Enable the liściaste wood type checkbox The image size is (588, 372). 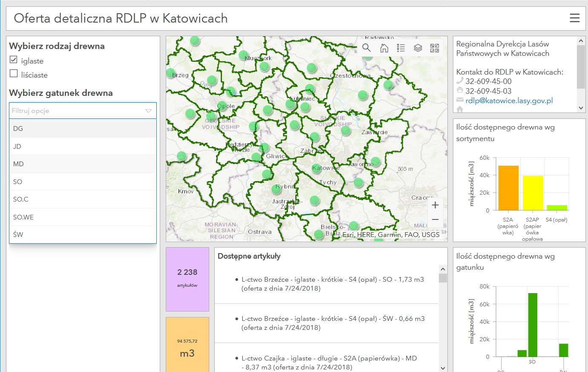(x=14, y=74)
